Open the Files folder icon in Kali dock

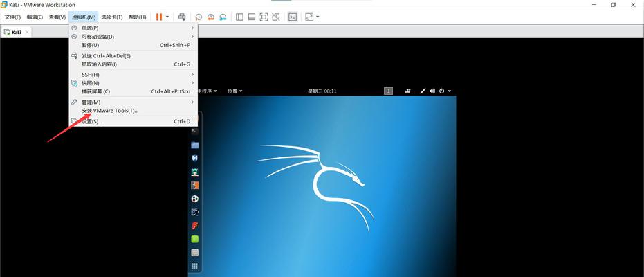[194, 145]
